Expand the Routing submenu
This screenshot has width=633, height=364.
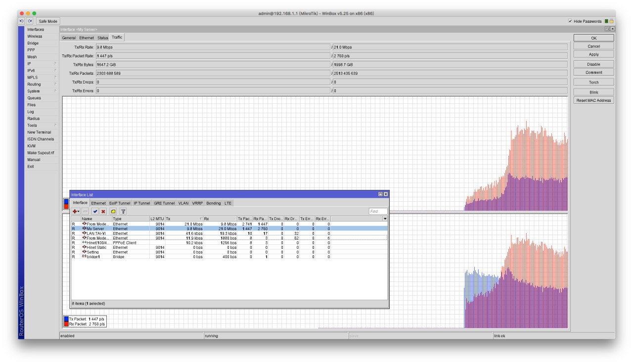tap(42, 85)
